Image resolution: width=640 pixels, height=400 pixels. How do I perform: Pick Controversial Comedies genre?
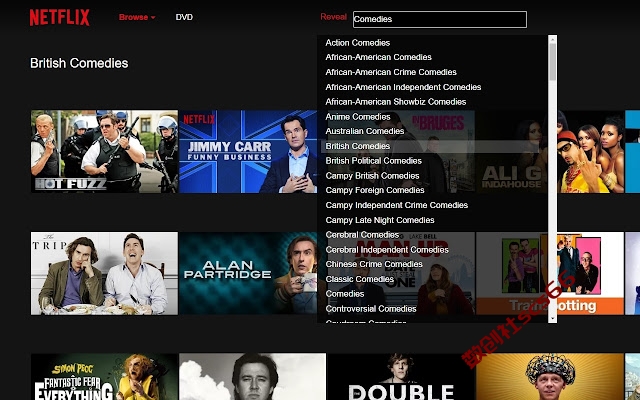(x=371, y=309)
